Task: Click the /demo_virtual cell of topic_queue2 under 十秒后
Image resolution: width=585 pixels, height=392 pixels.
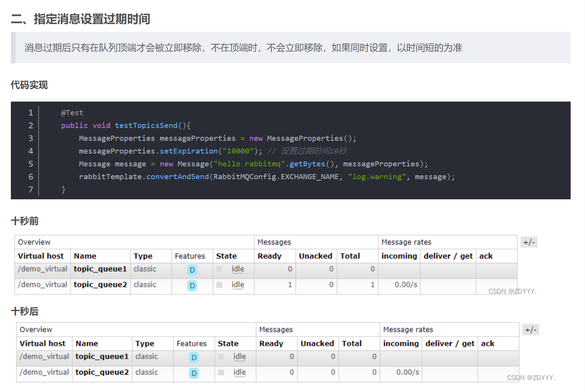Action: (44, 372)
